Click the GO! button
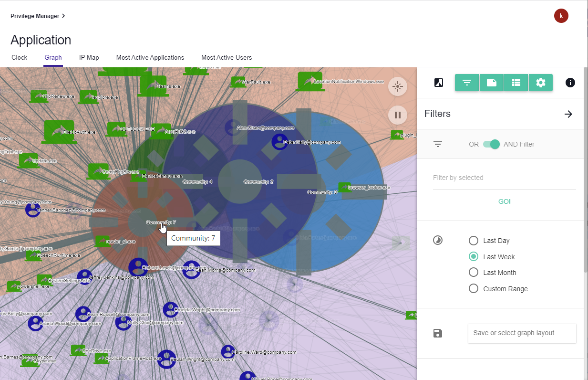Viewport: 588px width, 380px height. click(504, 201)
